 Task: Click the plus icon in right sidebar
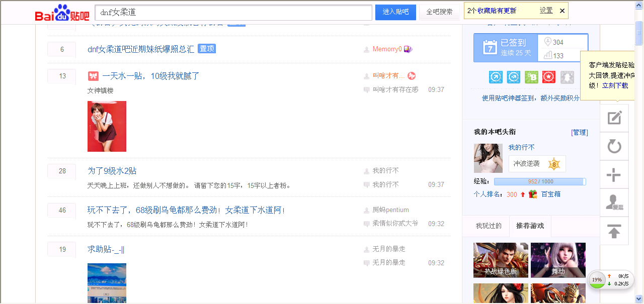[x=614, y=175]
